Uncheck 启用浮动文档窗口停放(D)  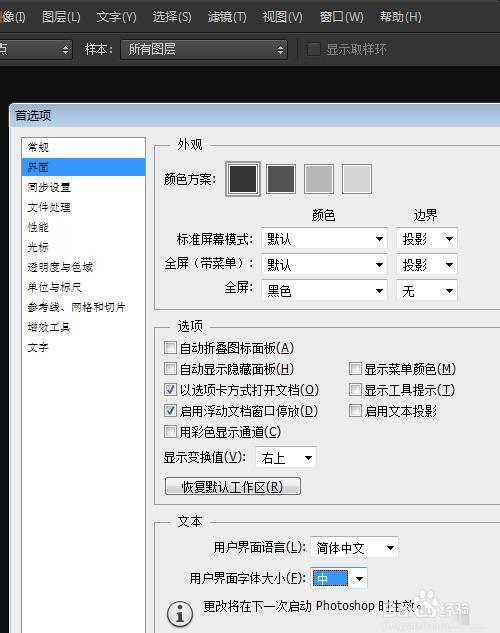[170, 411]
